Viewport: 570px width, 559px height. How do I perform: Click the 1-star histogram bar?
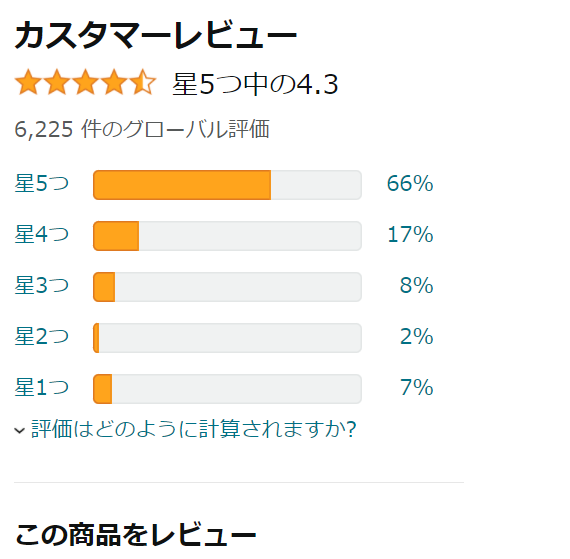coord(228,389)
